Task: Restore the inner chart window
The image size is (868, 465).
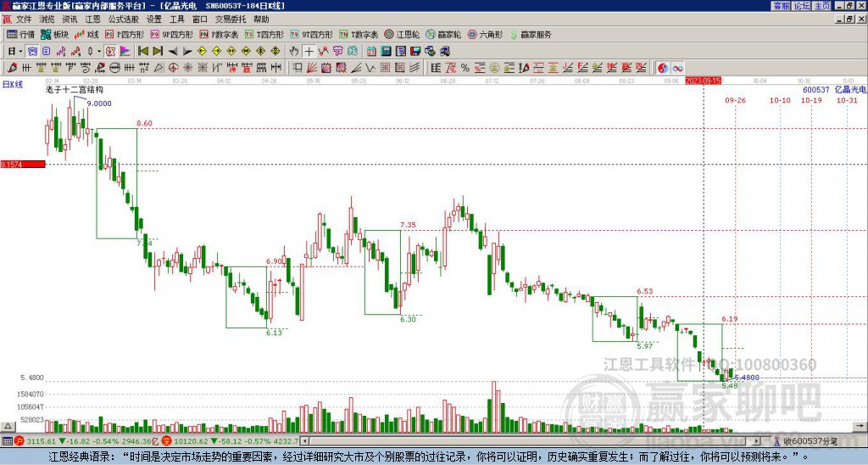Action: click(x=849, y=20)
